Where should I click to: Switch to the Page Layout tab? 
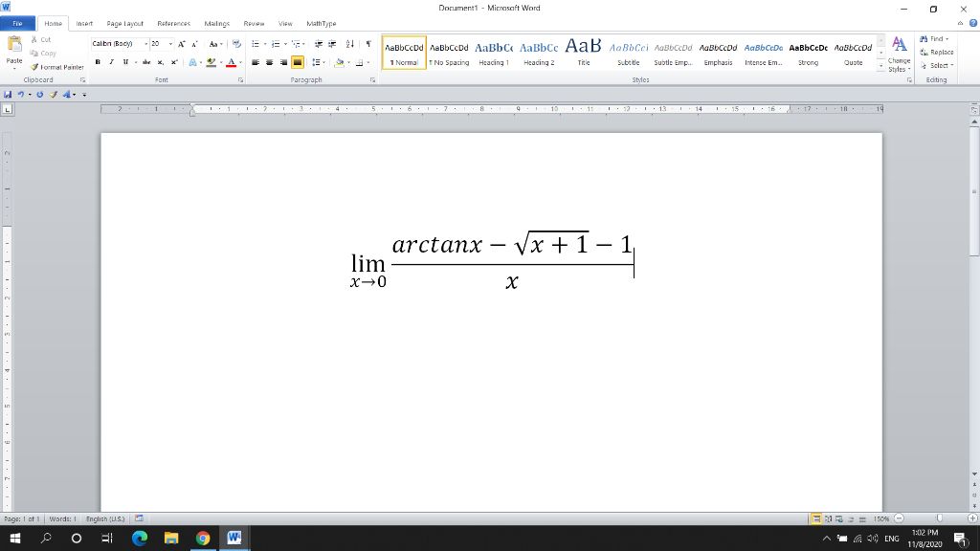point(125,24)
